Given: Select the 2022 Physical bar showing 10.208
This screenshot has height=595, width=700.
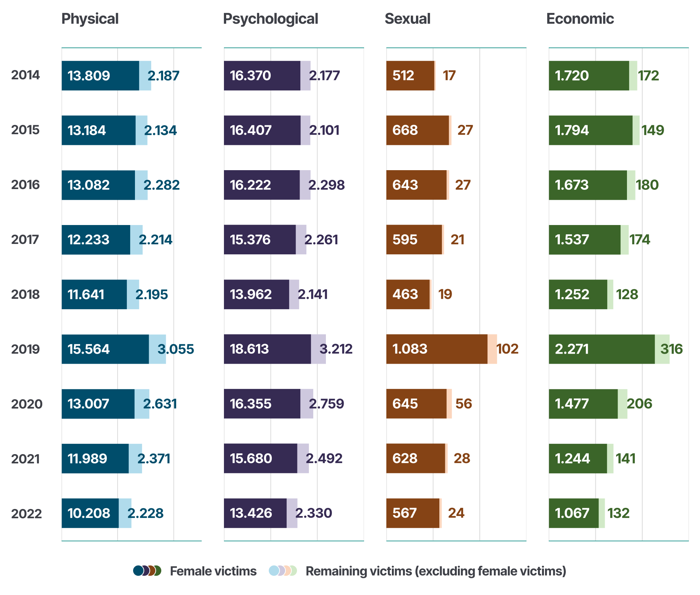Looking at the screenshot, I should (x=90, y=513).
